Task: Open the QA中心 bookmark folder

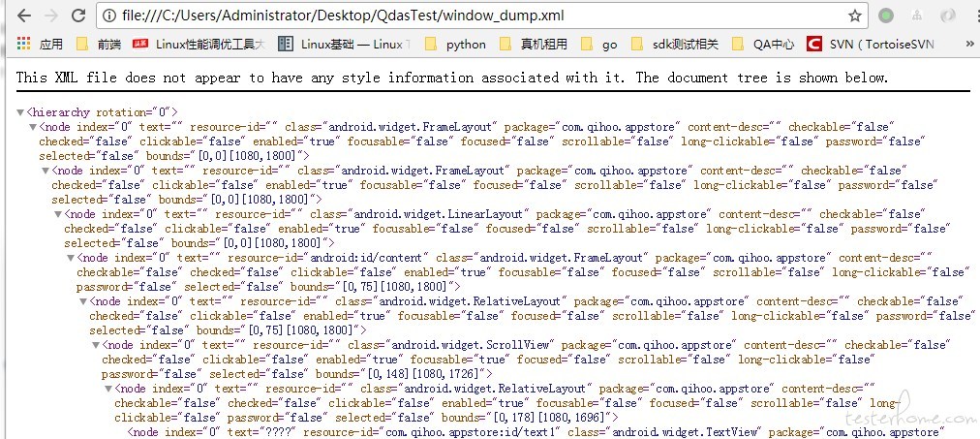Action: coord(762,44)
